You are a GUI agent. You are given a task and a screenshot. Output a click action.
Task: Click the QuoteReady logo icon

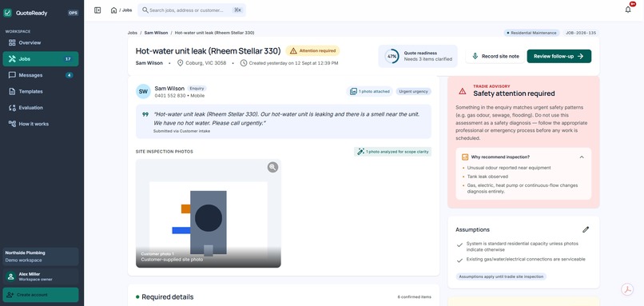click(x=8, y=13)
